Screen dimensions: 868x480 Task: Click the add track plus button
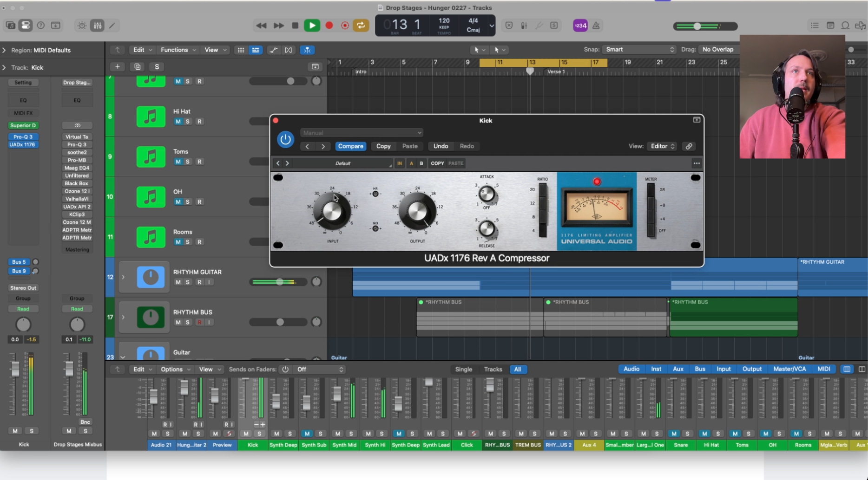[x=118, y=67]
